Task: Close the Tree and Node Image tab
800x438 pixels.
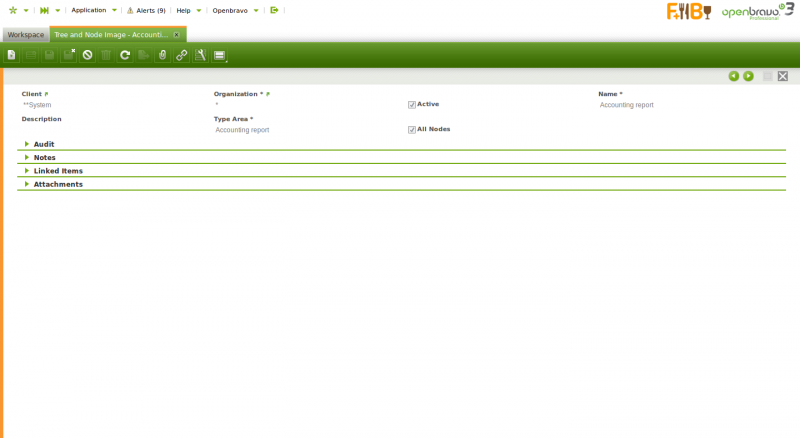Action: coord(177,35)
